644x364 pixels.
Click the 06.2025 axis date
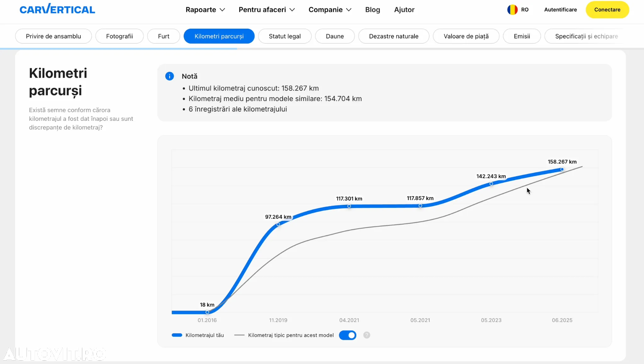pyautogui.click(x=562, y=320)
